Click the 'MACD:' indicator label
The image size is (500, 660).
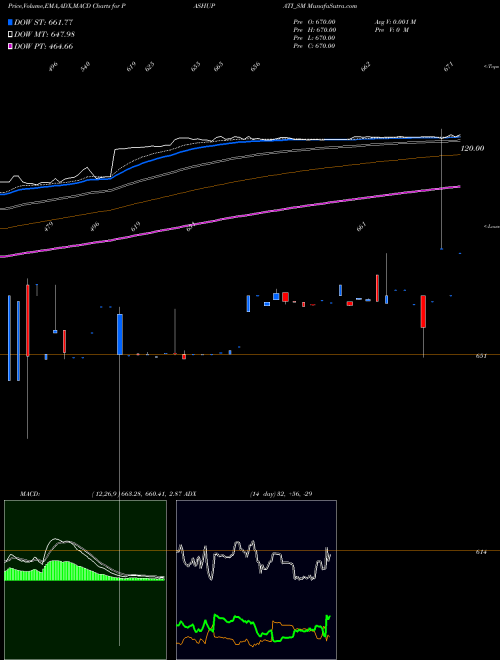[x=30, y=494]
